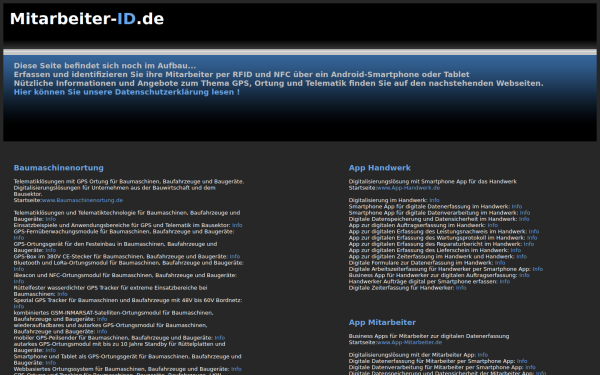Click the text 'Diese Seite befindet sich noch im Aufbau...'

pyautogui.click(x=105, y=66)
